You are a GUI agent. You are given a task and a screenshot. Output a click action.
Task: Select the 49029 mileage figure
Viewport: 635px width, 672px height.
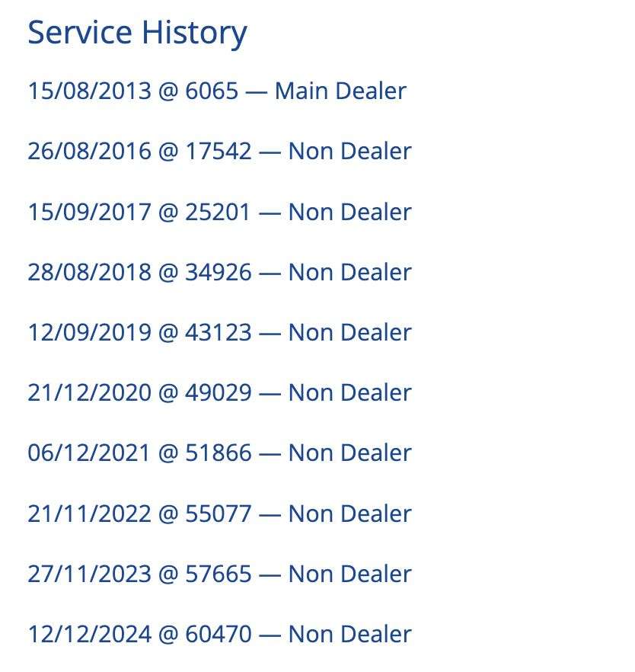[218, 392]
